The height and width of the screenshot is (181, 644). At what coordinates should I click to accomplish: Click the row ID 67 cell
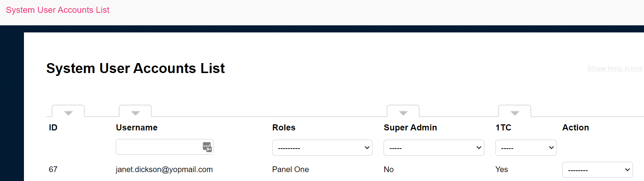[x=53, y=170]
